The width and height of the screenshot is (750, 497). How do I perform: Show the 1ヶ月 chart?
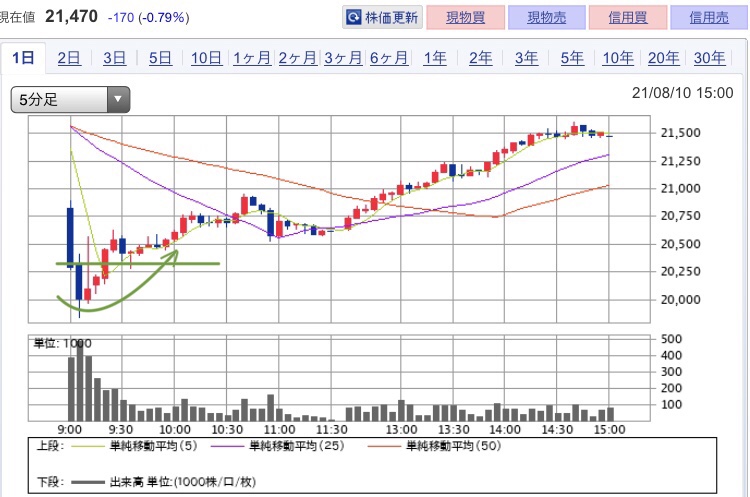pyautogui.click(x=252, y=58)
